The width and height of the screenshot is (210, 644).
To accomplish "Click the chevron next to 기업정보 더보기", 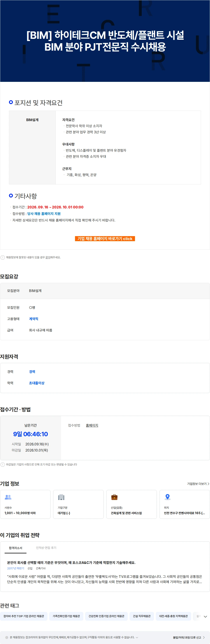I will tap(208, 484).
